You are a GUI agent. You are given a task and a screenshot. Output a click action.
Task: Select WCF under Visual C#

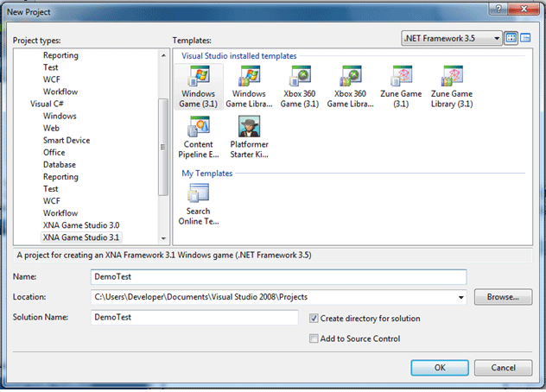[52, 201]
